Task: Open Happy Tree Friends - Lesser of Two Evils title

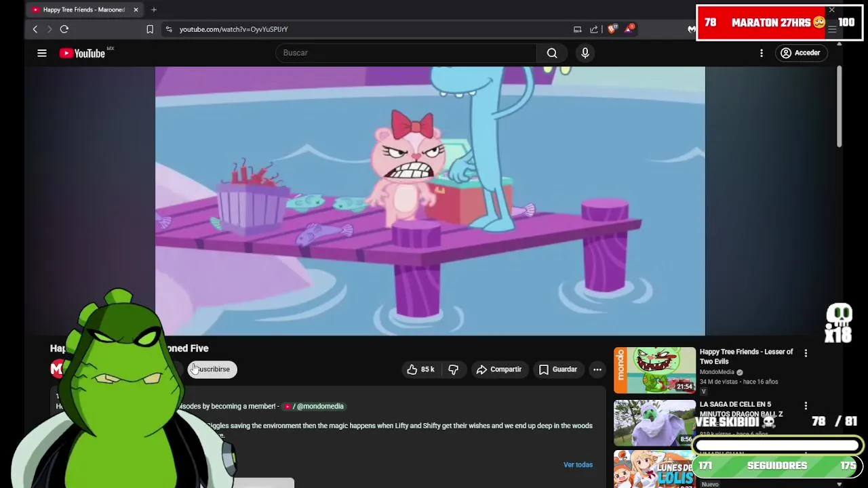Action: (x=746, y=357)
